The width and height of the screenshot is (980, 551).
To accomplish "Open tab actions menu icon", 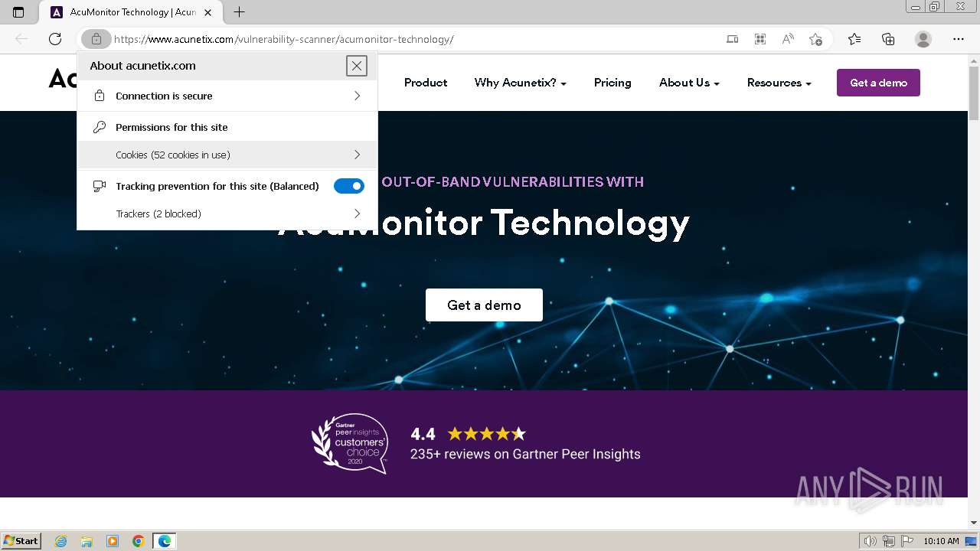I will (18, 12).
